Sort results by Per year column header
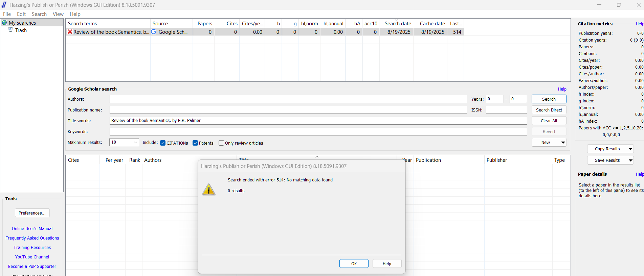Image resolution: width=644 pixels, height=276 pixels. point(113,160)
